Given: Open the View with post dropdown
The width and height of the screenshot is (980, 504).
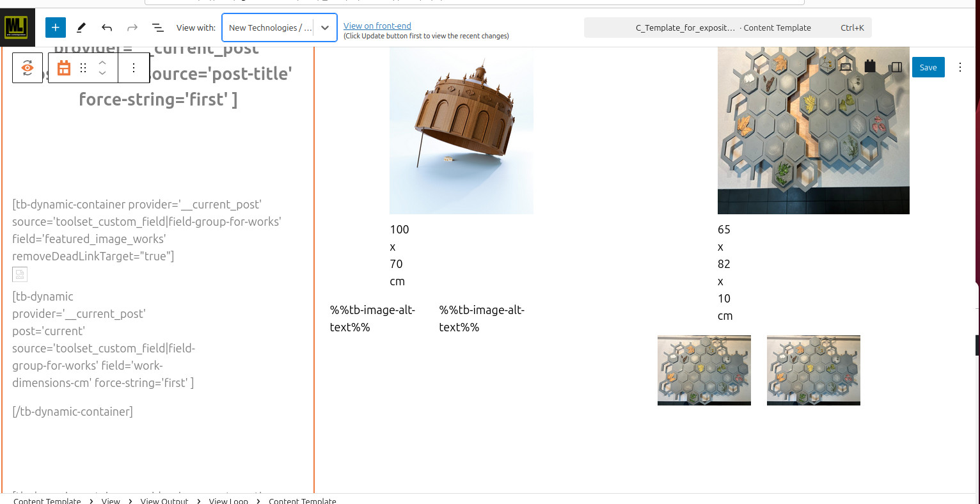Looking at the screenshot, I should click(280, 28).
